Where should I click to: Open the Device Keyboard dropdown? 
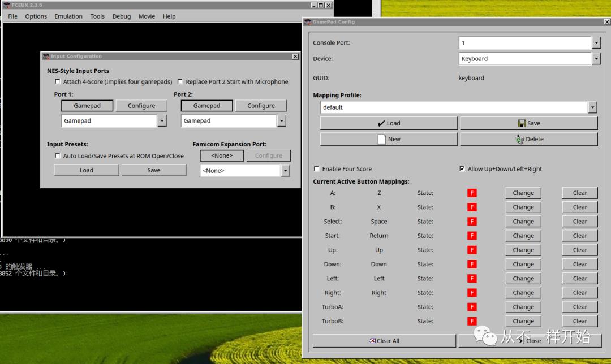(596, 59)
